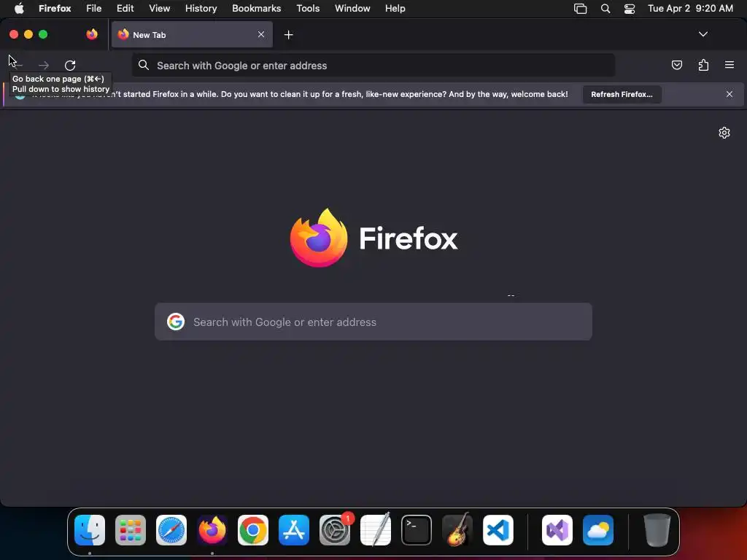The image size is (747, 560).
Task: Reload the current page
Action: pyautogui.click(x=70, y=65)
